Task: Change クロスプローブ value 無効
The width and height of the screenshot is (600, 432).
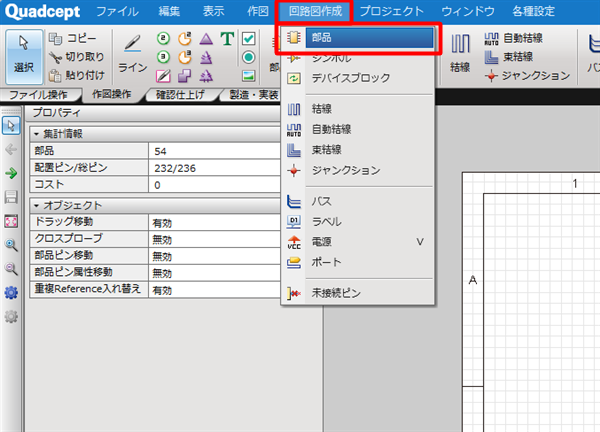Action: coord(214,239)
